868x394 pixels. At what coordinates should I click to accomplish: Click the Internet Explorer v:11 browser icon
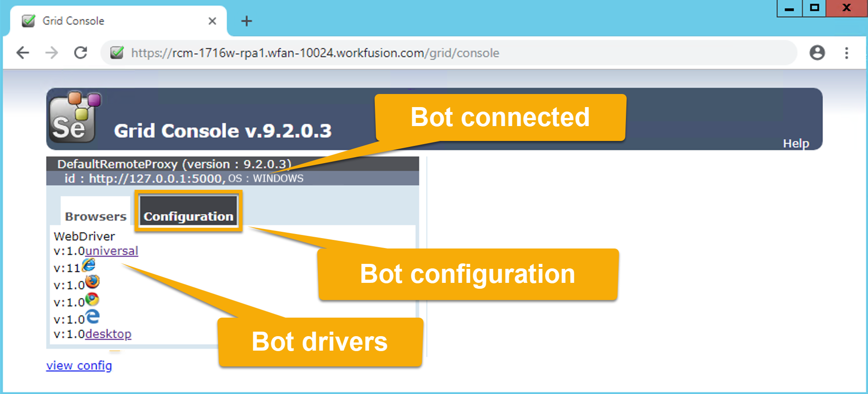point(89,265)
